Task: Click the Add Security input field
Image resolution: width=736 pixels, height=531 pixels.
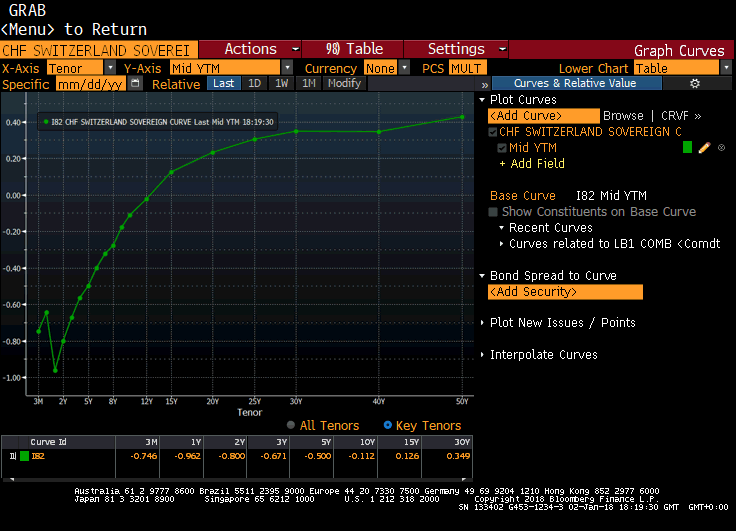Action: pyautogui.click(x=565, y=292)
